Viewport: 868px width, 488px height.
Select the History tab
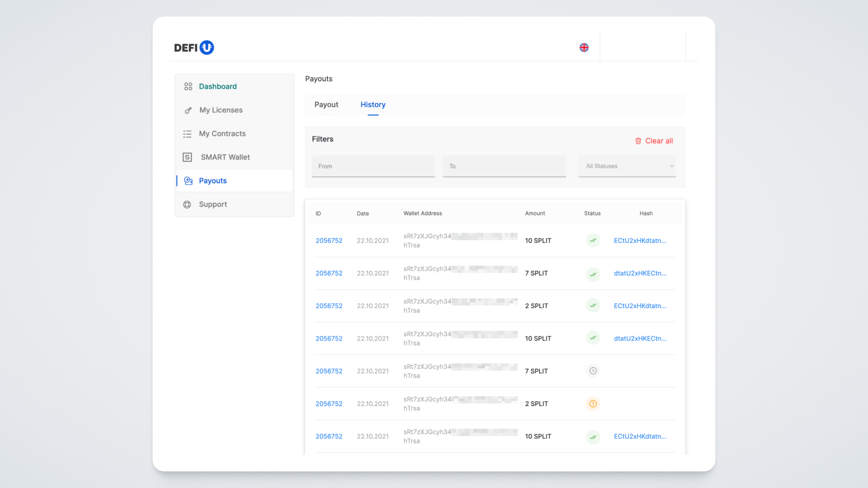coord(373,104)
